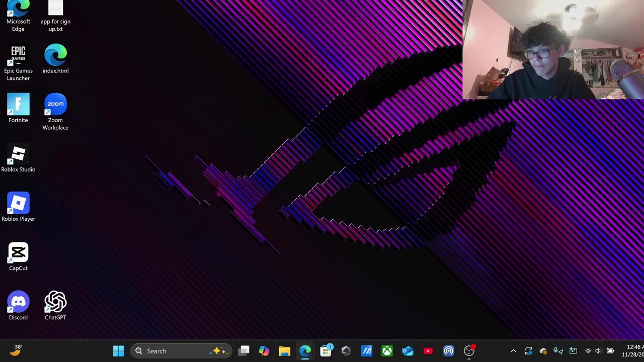This screenshot has height=362, width=644.
Task: Open the Xbox app from taskbar
Action: click(387, 351)
